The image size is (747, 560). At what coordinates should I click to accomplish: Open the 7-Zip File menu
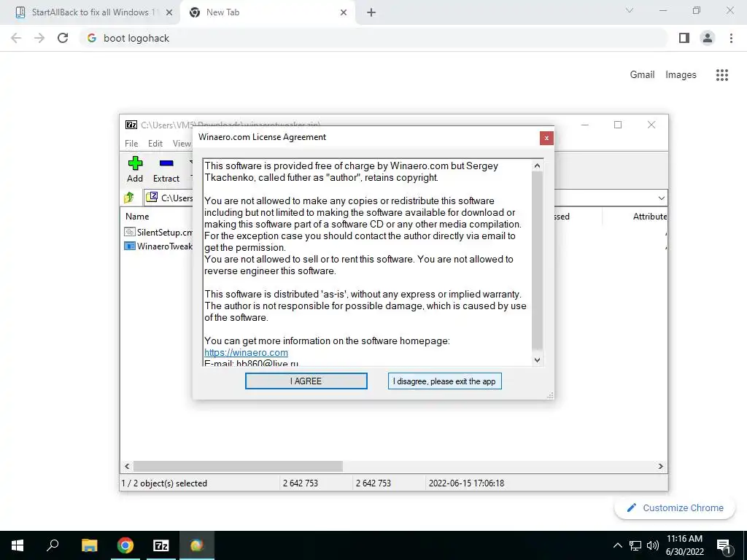click(x=131, y=144)
